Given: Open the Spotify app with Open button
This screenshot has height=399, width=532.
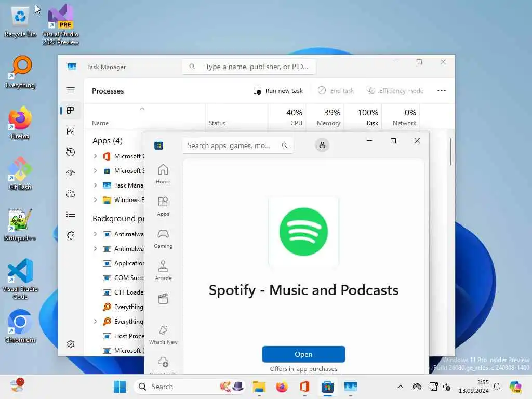Looking at the screenshot, I should pyautogui.click(x=303, y=354).
